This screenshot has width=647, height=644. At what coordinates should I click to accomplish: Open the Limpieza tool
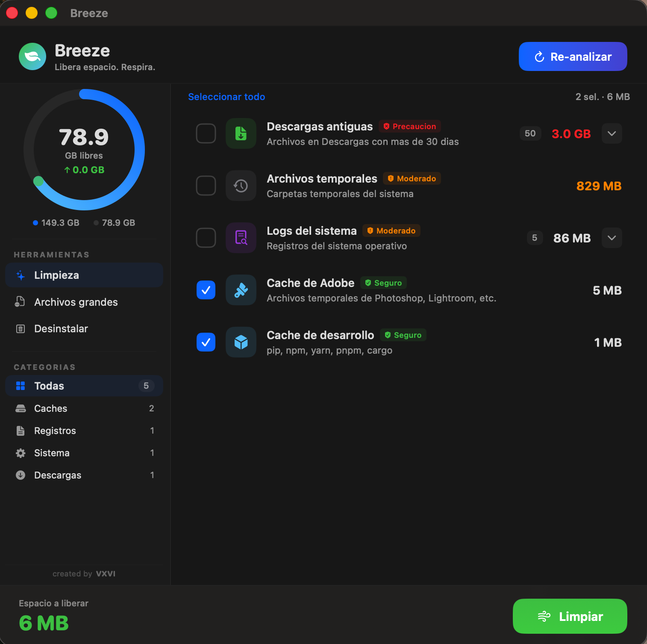(84, 275)
